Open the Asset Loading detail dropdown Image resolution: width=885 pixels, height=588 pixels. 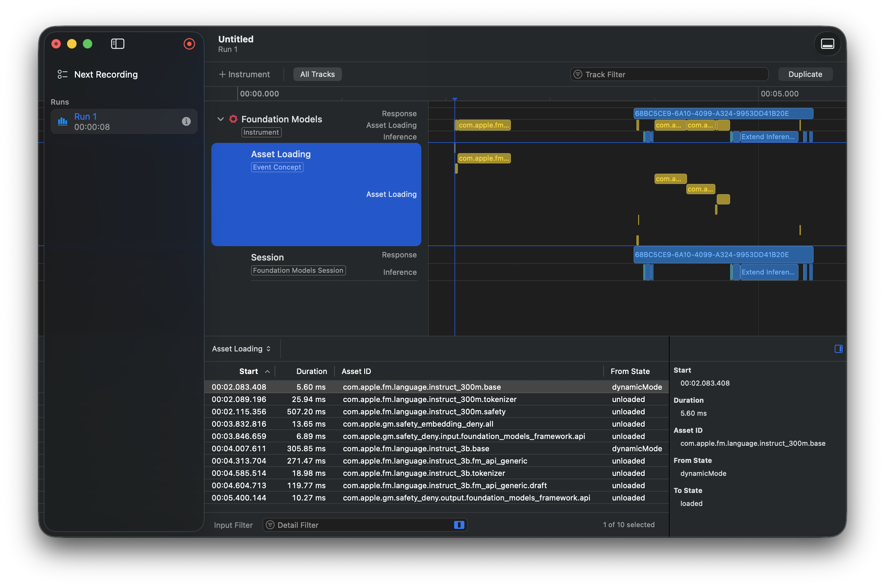241,349
